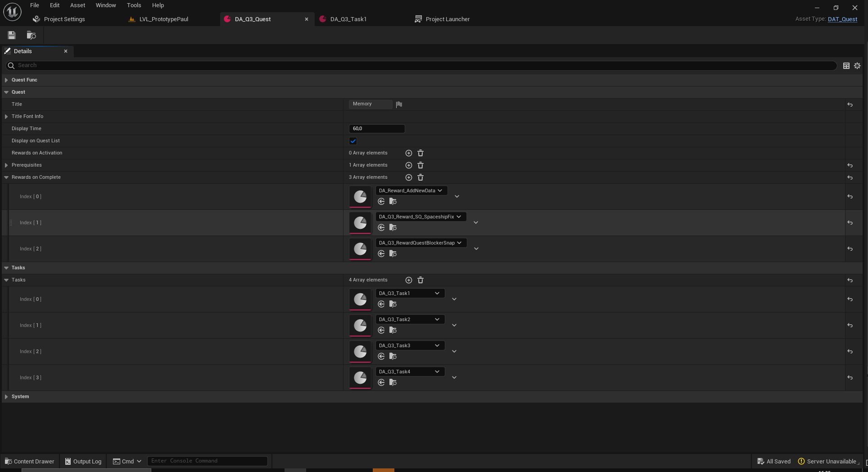Click the Save asset icon in toolbar

click(x=12, y=35)
